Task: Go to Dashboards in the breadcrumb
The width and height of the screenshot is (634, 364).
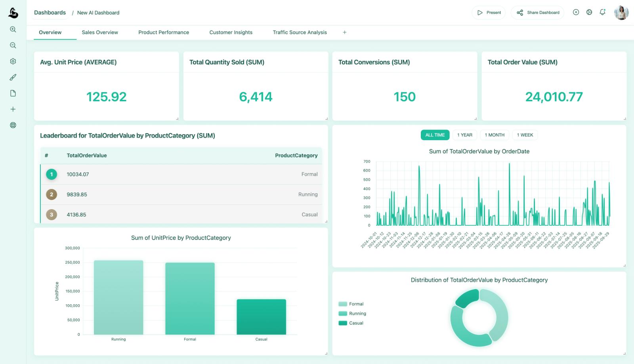Action: pos(50,13)
